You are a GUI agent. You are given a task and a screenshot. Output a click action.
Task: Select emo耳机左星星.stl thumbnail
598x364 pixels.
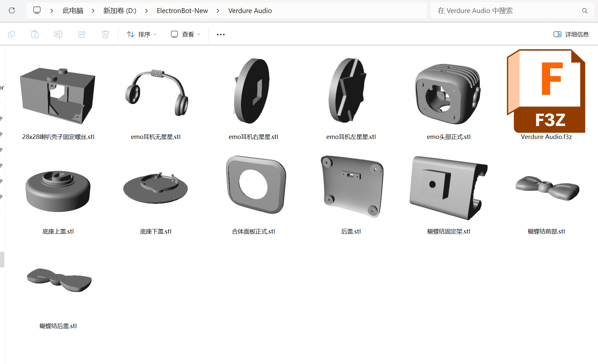pyautogui.click(x=348, y=90)
